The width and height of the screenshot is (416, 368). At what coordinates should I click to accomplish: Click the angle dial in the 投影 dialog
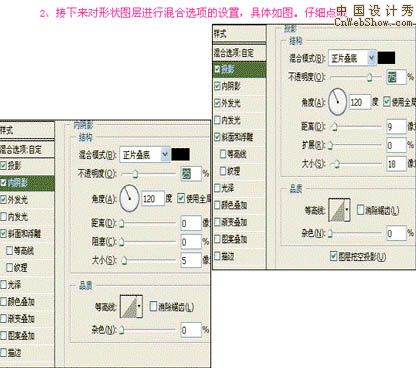point(337,102)
